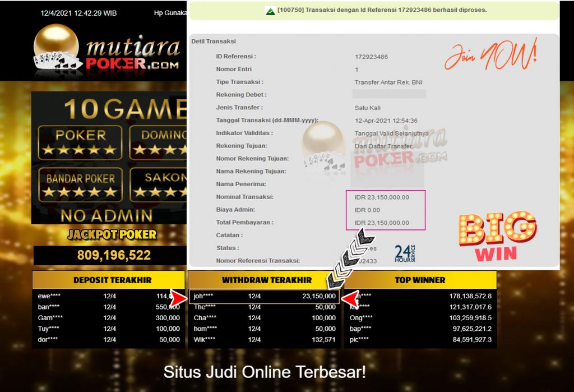The width and height of the screenshot is (574, 392).
Task: Click deposit row ban****
Action: pyautogui.click(x=109, y=307)
